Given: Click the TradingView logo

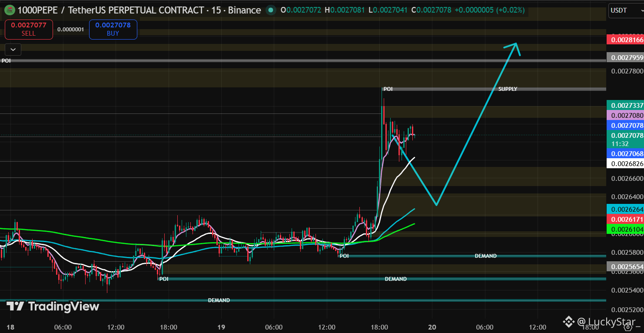Looking at the screenshot, I should click(53, 306).
